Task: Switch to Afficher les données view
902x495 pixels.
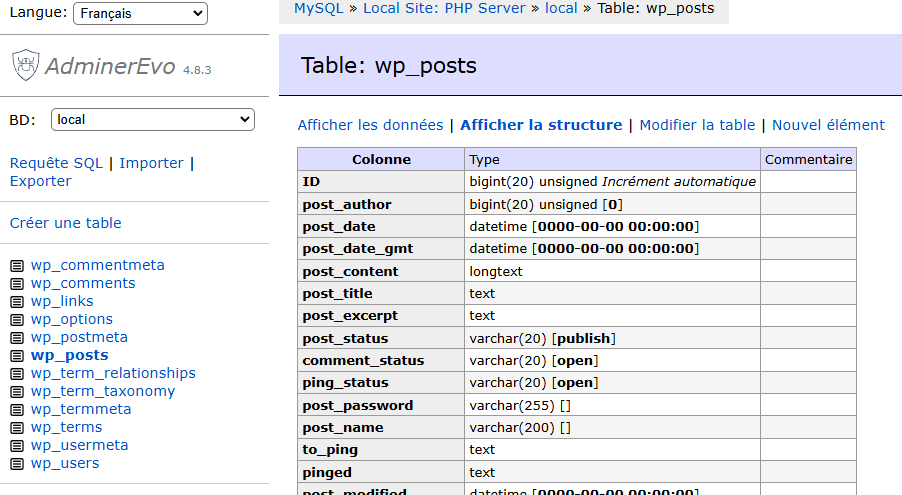Action: (370, 125)
